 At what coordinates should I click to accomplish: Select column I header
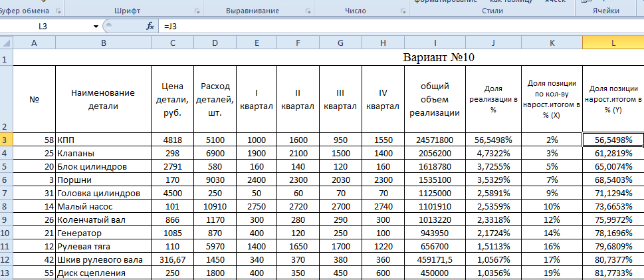[435, 43]
